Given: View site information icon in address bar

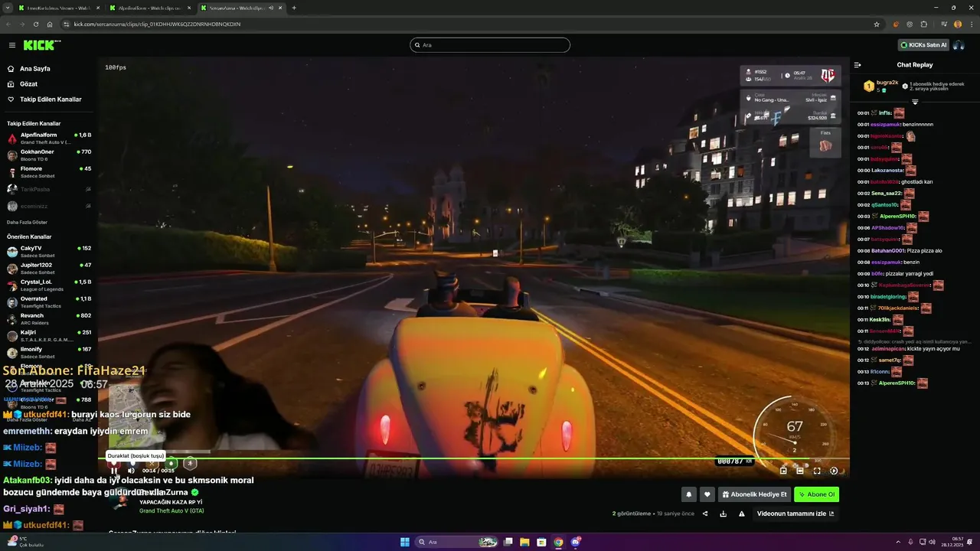Looking at the screenshot, I should tap(67, 24).
